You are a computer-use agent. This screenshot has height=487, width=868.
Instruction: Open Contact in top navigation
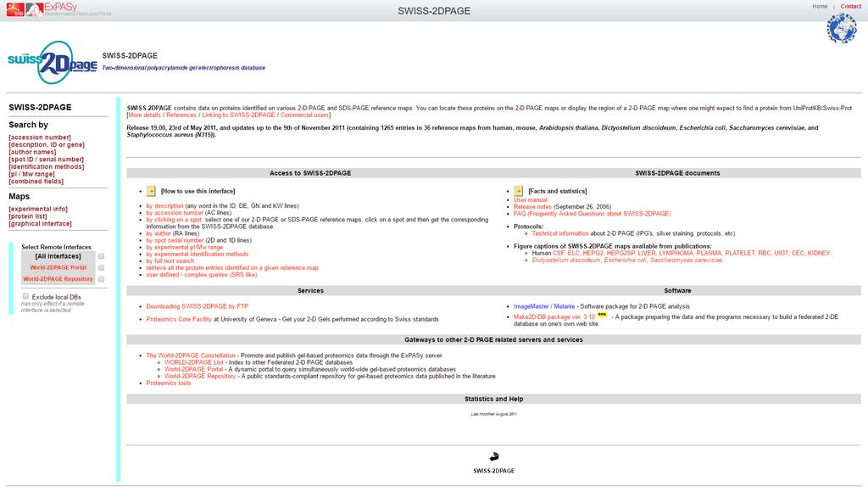(x=851, y=6)
